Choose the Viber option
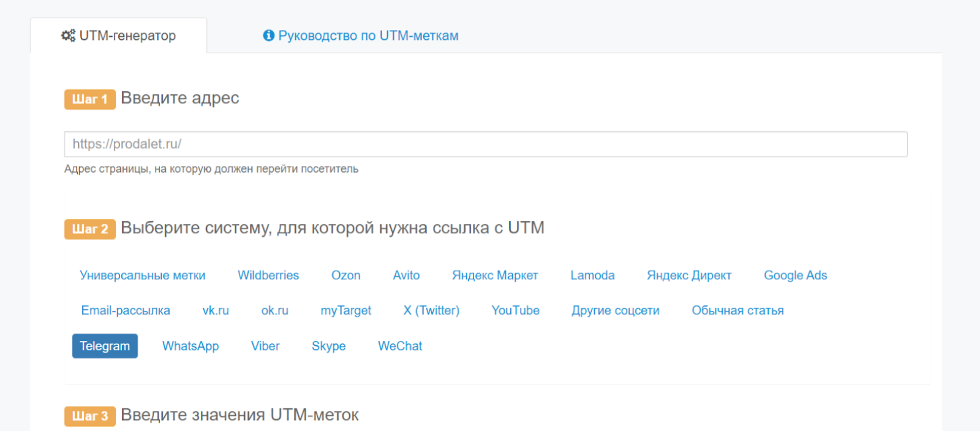This screenshot has height=431, width=980. (265, 346)
